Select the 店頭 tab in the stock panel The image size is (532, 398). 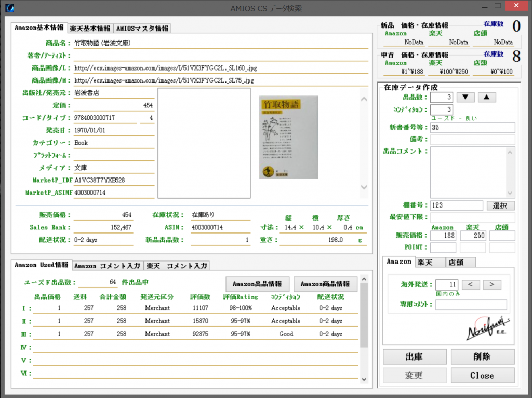(x=460, y=263)
